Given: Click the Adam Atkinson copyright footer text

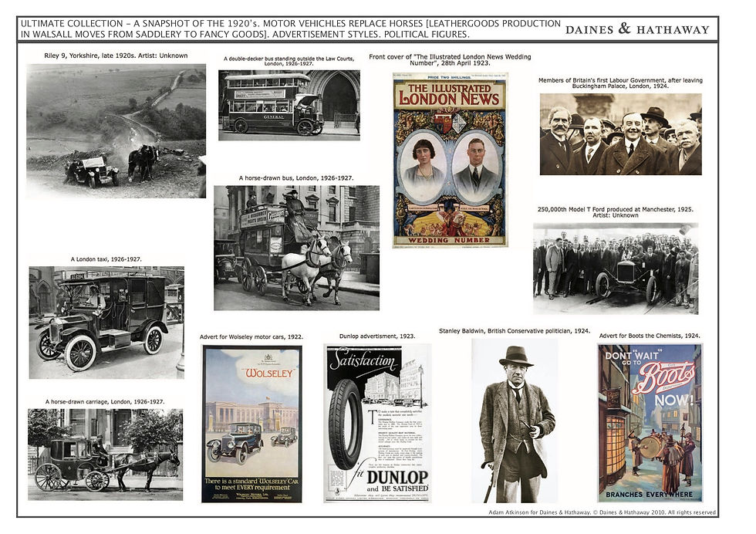Looking at the screenshot, I should (602, 512).
